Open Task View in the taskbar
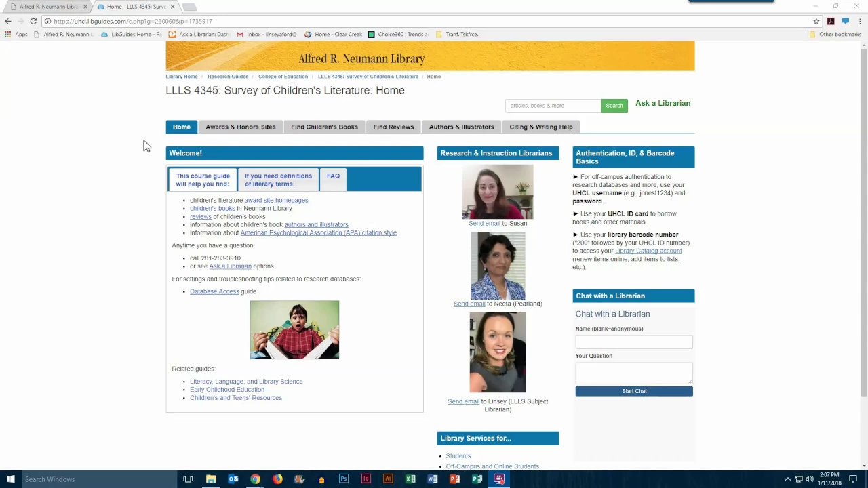 [x=188, y=479]
